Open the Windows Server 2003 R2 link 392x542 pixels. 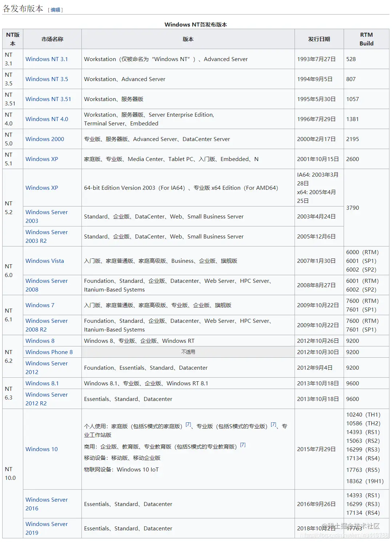click(x=47, y=236)
